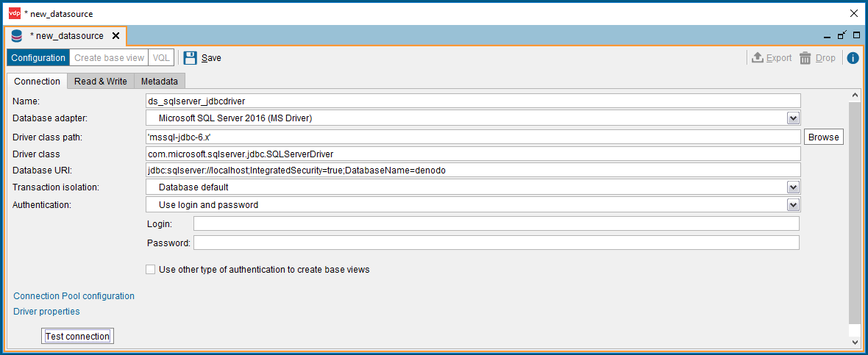
Task: Expand the Database adapter dropdown arrow
Action: tap(793, 118)
